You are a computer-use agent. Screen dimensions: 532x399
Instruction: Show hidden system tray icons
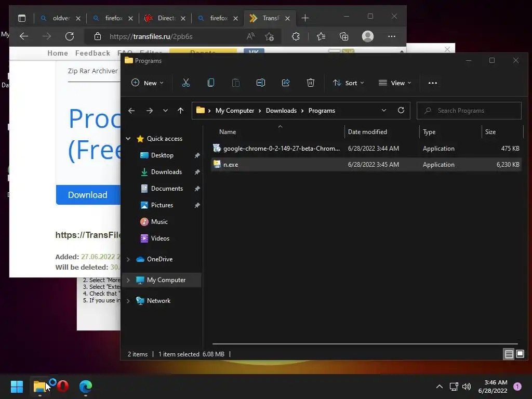(x=439, y=387)
